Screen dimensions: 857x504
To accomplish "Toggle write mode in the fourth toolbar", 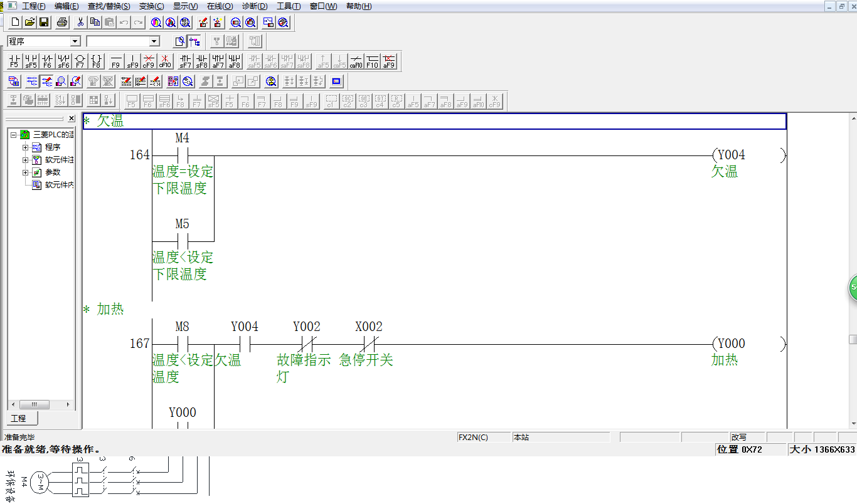I will 46,81.
